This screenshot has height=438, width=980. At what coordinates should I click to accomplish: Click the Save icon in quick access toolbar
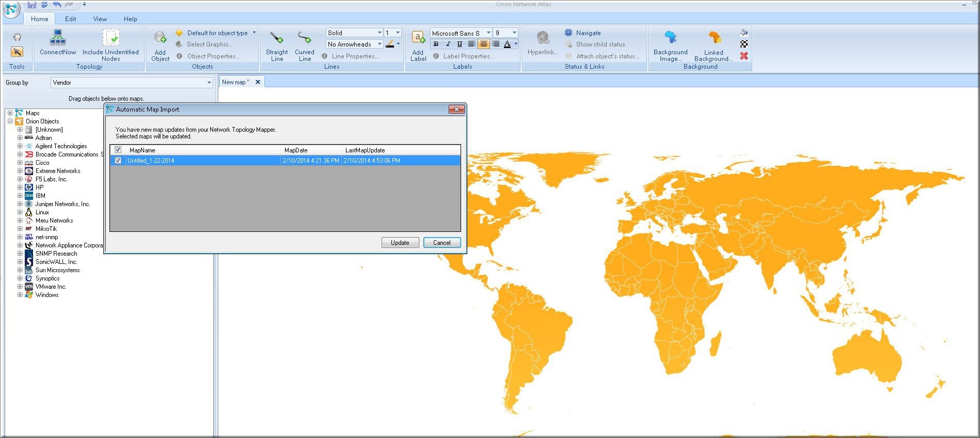[x=32, y=5]
